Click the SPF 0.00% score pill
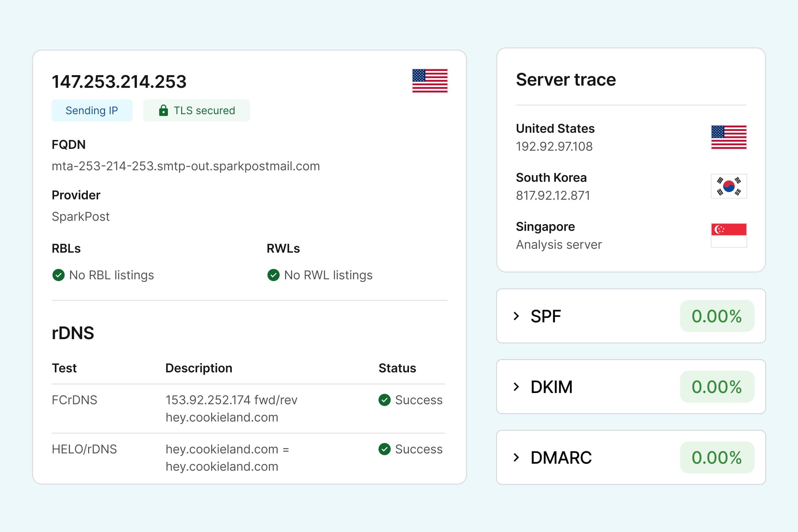Image resolution: width=798 pixels, height=532 pixels. (717, 316)
